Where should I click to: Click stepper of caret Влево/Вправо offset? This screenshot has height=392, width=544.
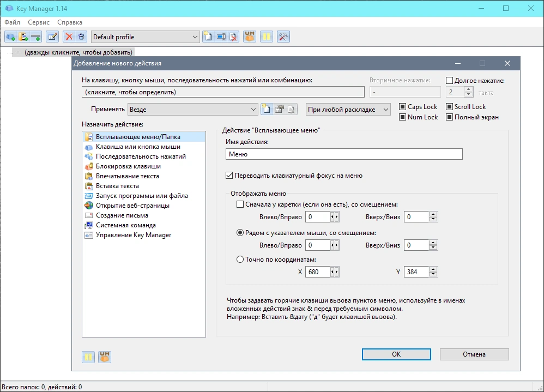pos(335,217)
